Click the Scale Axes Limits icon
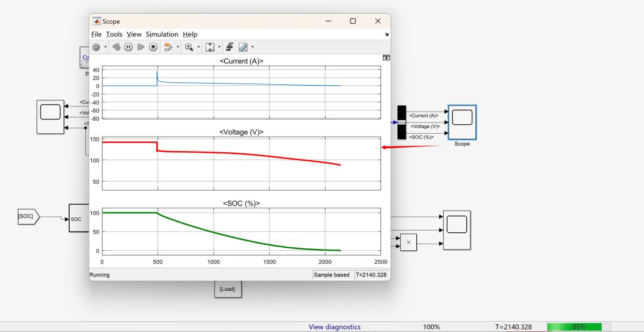 (210, 47)
